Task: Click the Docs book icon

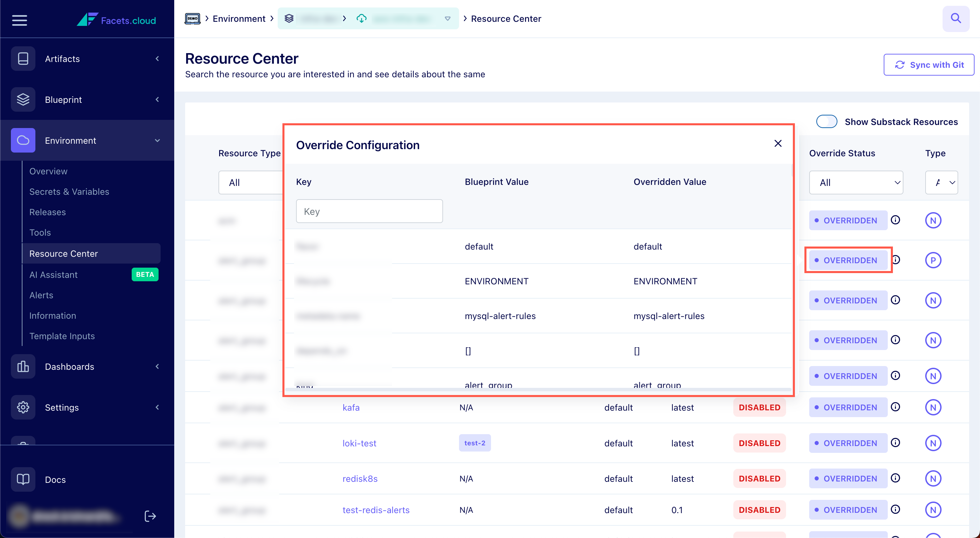Action: [x=23, y=479]
